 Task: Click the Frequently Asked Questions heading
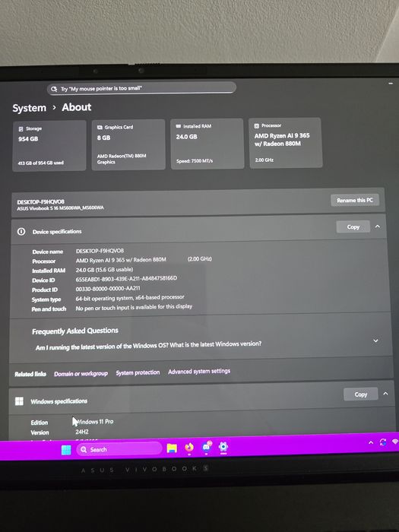(75, 331)
